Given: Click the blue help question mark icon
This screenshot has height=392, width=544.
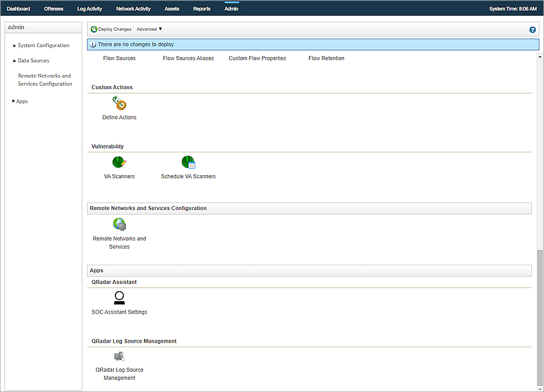Looking at the screenshot, I should click(x=532, y=30).
